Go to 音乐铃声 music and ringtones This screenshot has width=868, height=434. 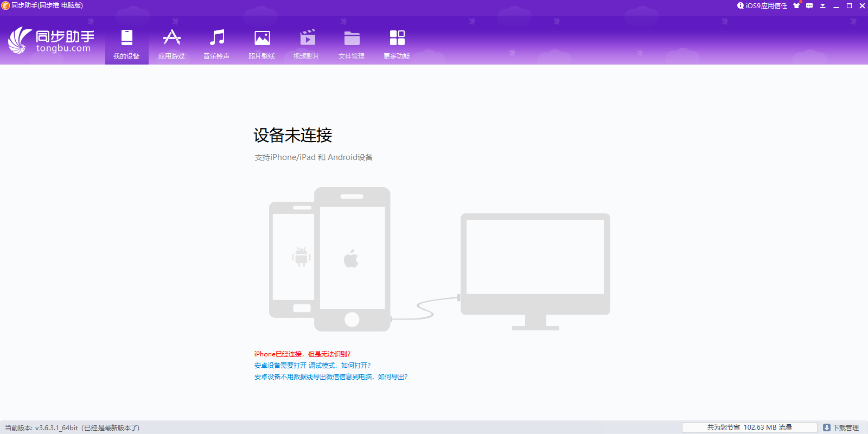click(216, 44)
